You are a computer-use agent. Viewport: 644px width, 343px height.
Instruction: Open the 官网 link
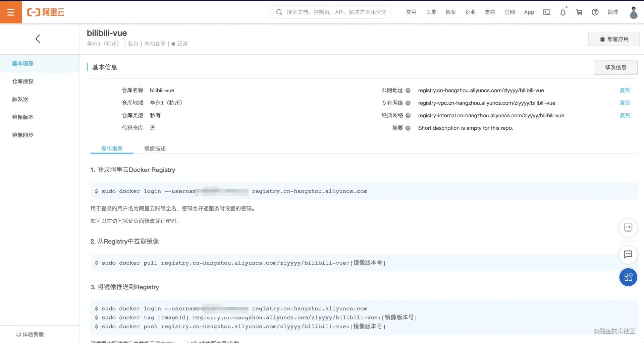(x=509, y=12)
